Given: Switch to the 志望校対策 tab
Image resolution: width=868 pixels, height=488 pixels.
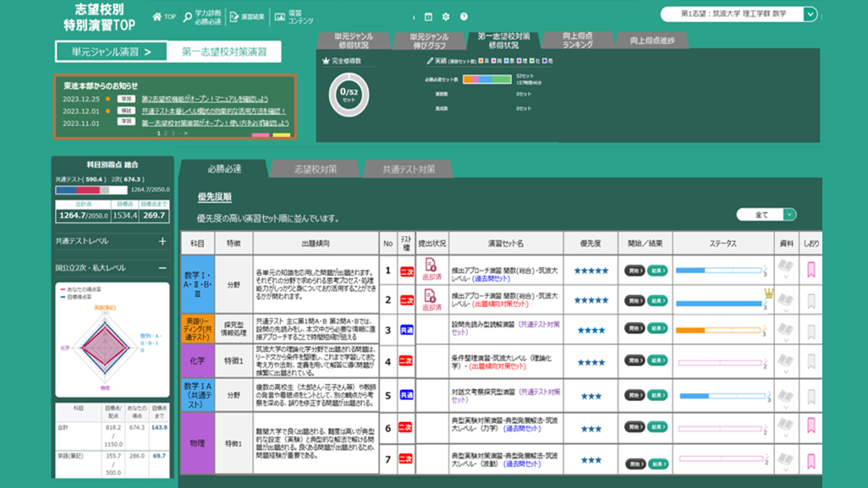Looking at the screenshot, I should click(316, 169).
